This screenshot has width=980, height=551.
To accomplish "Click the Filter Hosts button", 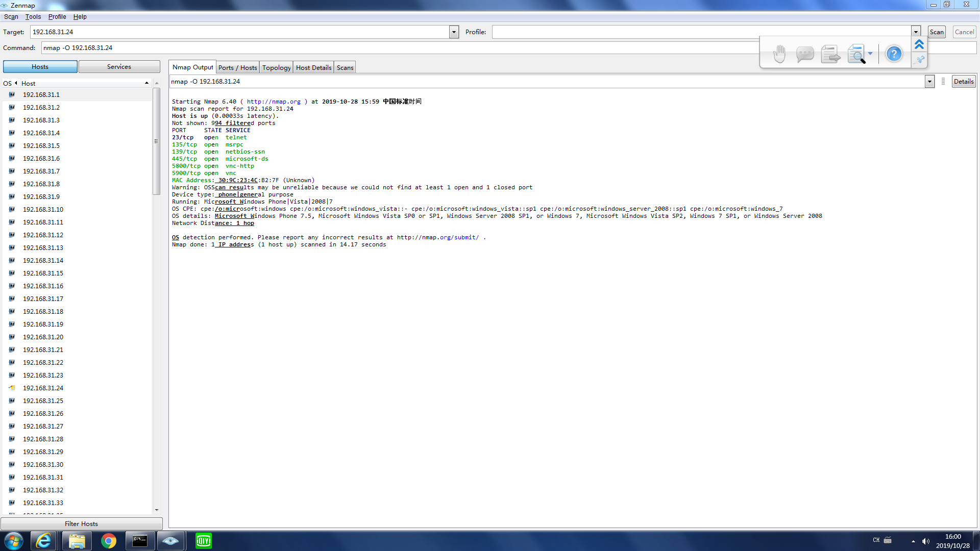I will pyautogui.click(x=81, y=523).
